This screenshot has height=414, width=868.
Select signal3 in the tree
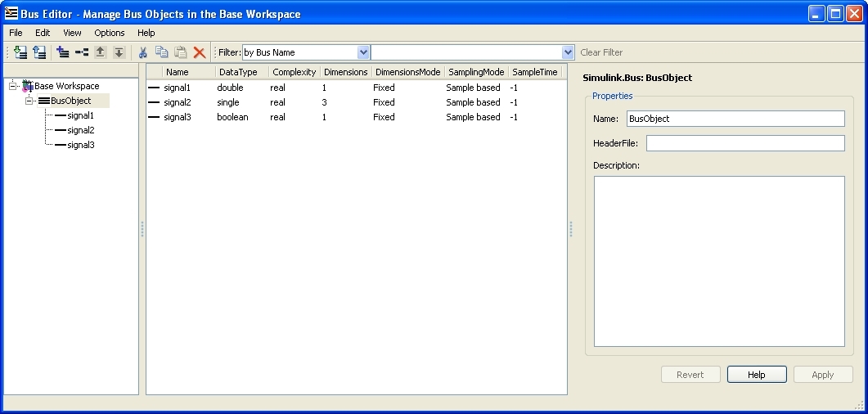[x=81, y=145]
